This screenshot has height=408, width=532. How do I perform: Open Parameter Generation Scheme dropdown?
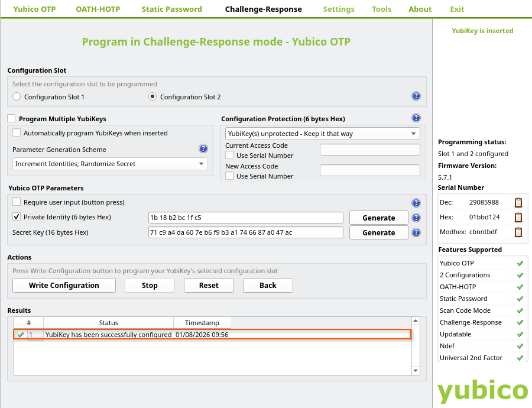[111, 164]
